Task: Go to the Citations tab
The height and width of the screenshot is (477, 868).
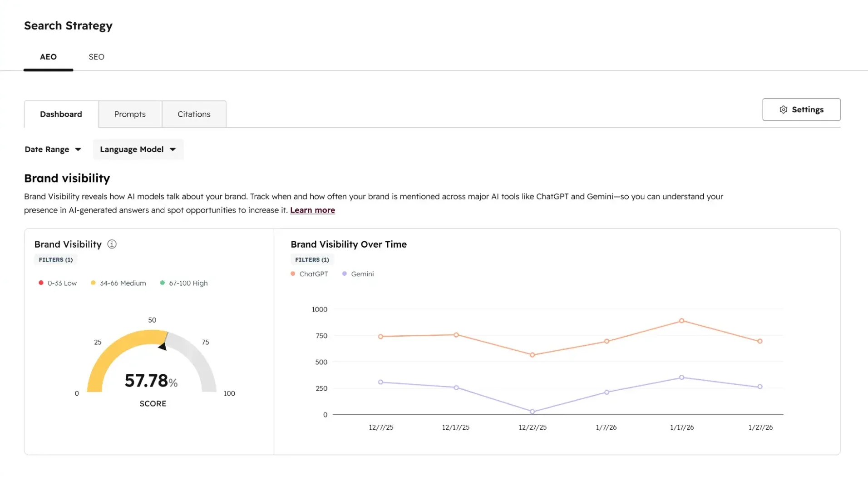Action: coord(194,114)
